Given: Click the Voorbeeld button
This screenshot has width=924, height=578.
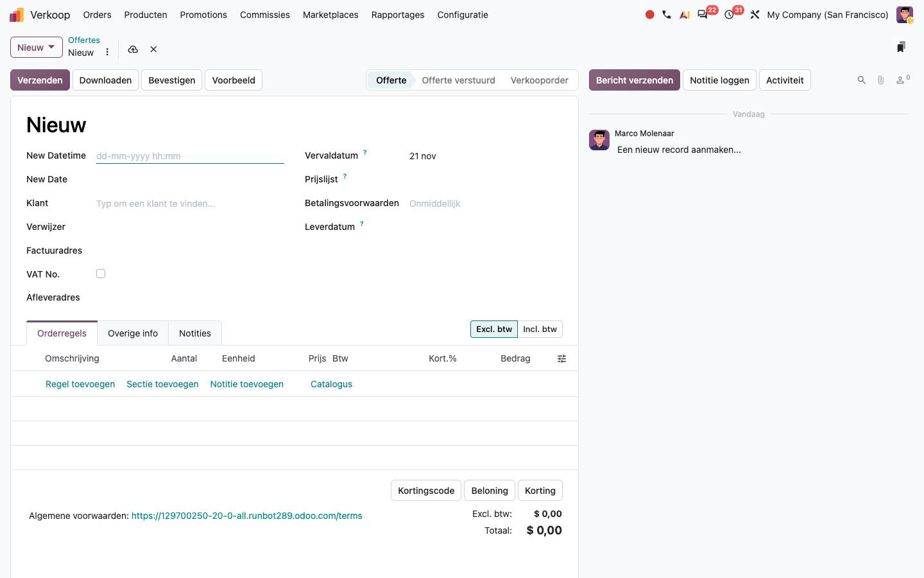Looking at the screenshot, I should 234,80.
